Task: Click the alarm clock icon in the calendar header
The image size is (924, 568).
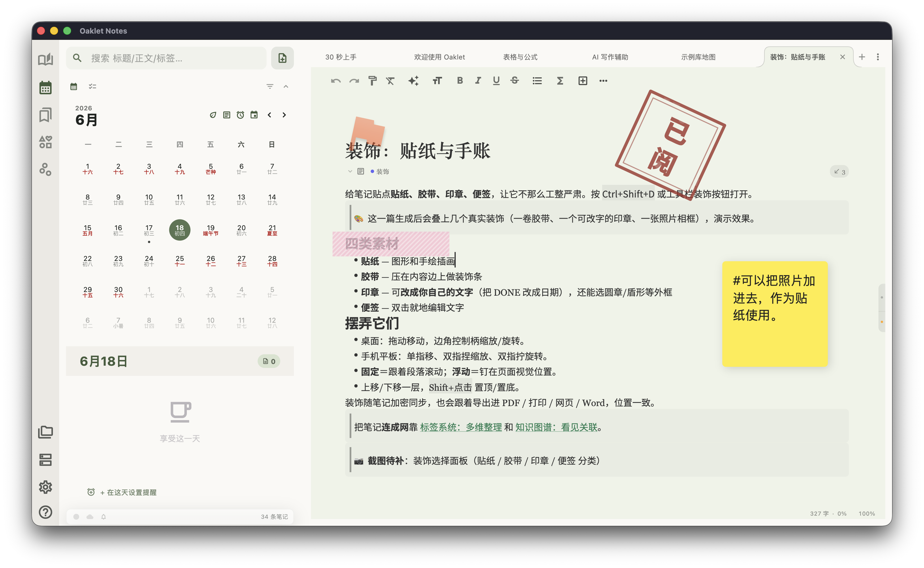Action: (240, 115)
